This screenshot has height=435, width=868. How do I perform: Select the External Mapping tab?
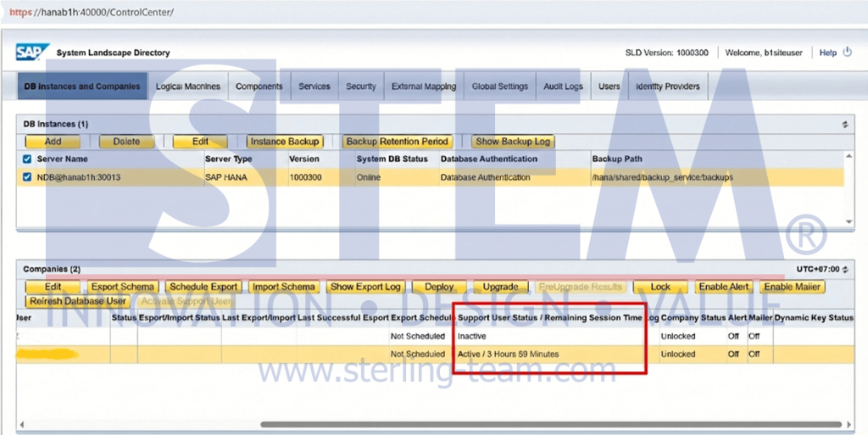coord(424,86)
